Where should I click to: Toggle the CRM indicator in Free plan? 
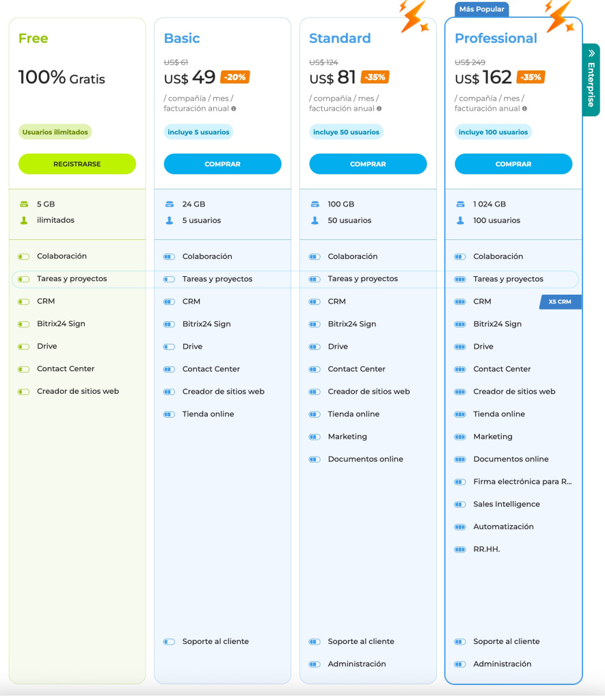24,301
